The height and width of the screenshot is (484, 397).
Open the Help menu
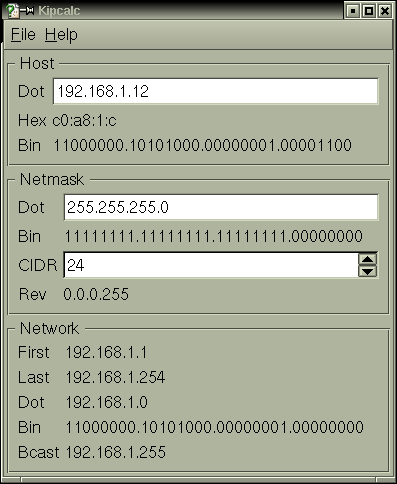tap(61, 35)
